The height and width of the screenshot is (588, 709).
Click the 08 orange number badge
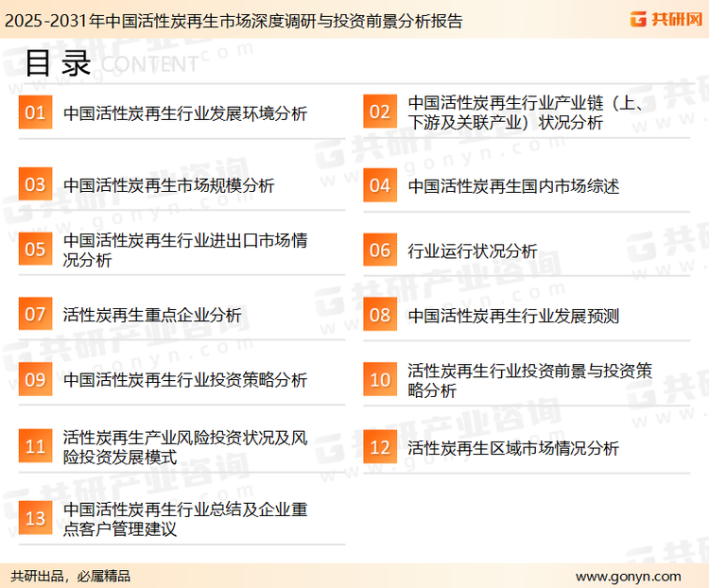[379, 315]
